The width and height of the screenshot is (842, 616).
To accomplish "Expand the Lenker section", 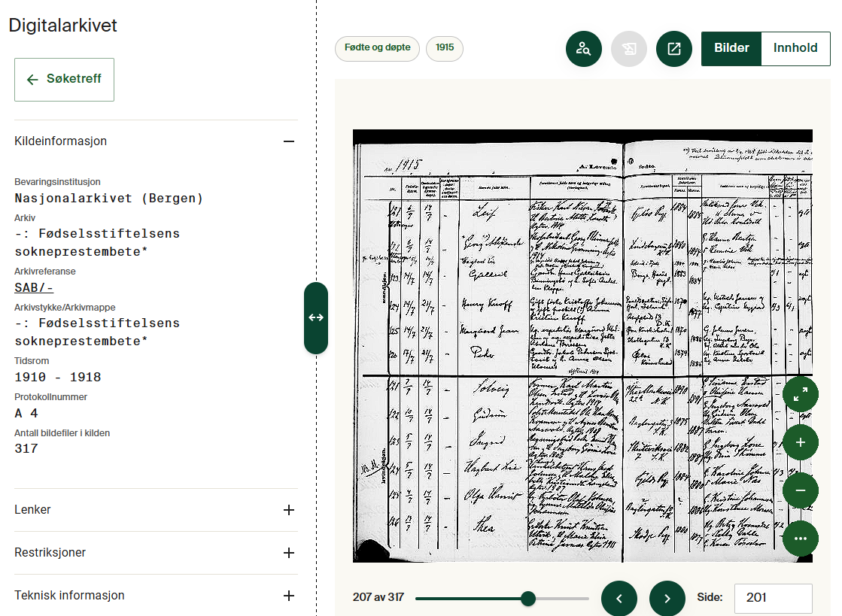I will click(x=288, y=510).
